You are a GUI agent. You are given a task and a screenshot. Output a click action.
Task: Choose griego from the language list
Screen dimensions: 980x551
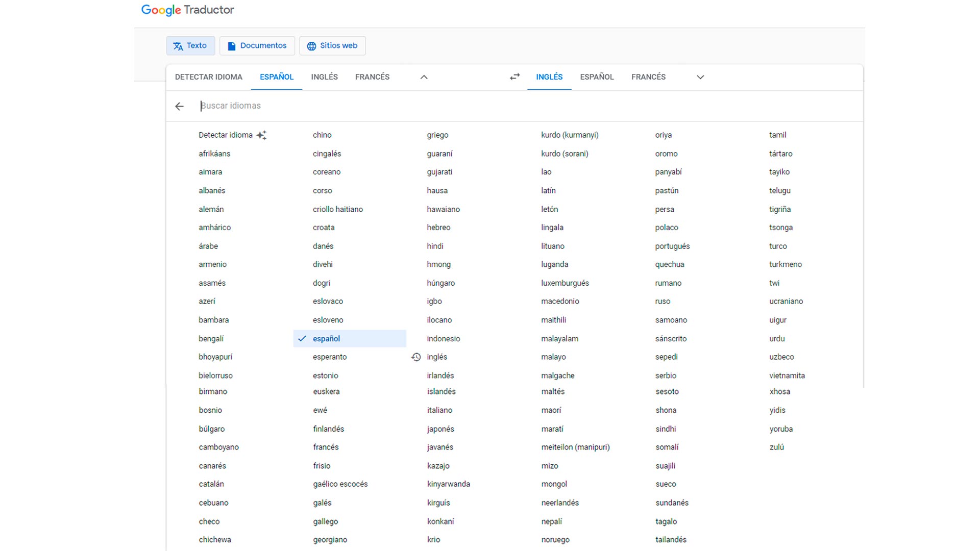[437, 135]
